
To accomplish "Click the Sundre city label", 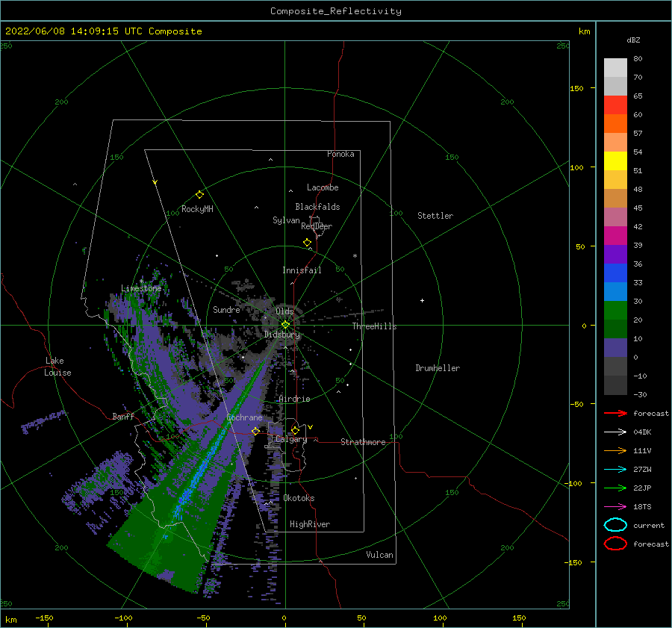I will pos(226,309).
